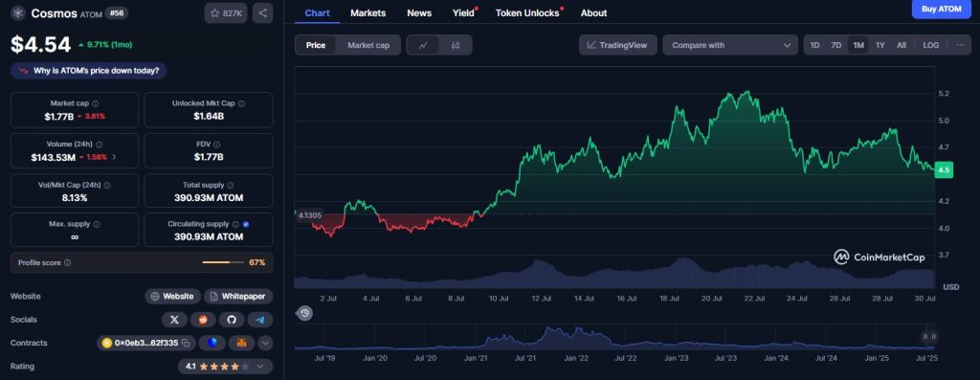
Task: Click the Max. supply info icon
Action: [97, 224]
